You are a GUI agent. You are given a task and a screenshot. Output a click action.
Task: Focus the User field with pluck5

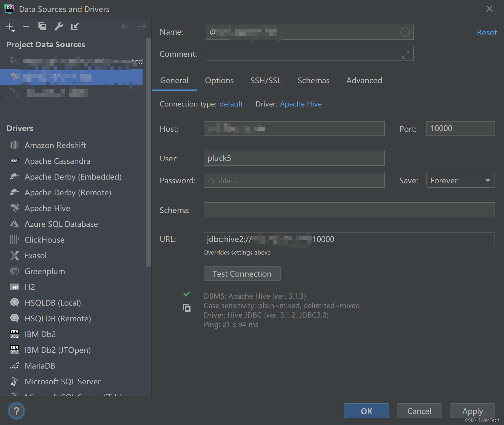point(294,158)
